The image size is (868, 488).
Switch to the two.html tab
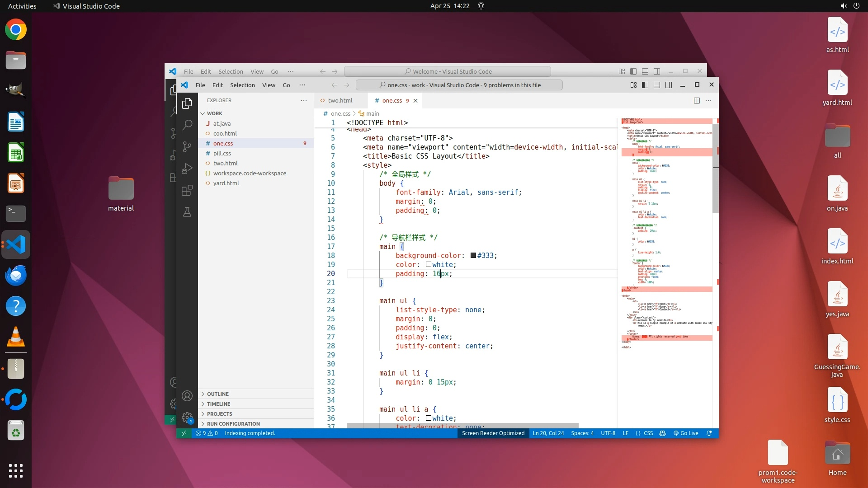click(x=340, y=100)
